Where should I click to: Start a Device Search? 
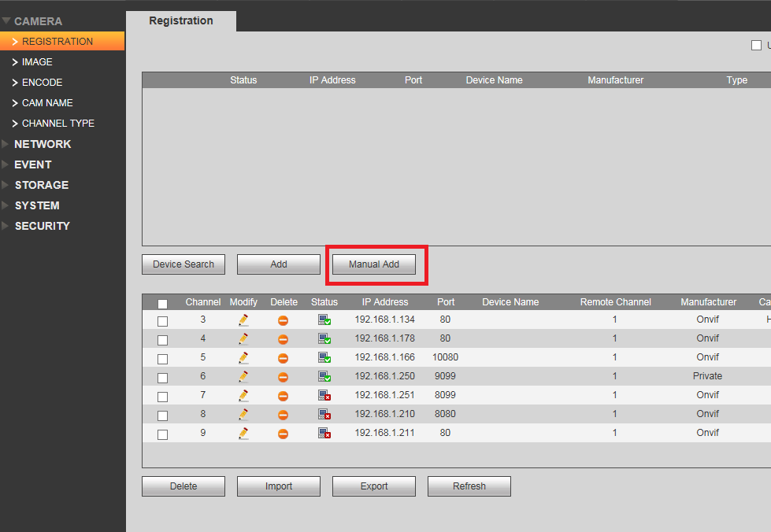coord(183,264)
